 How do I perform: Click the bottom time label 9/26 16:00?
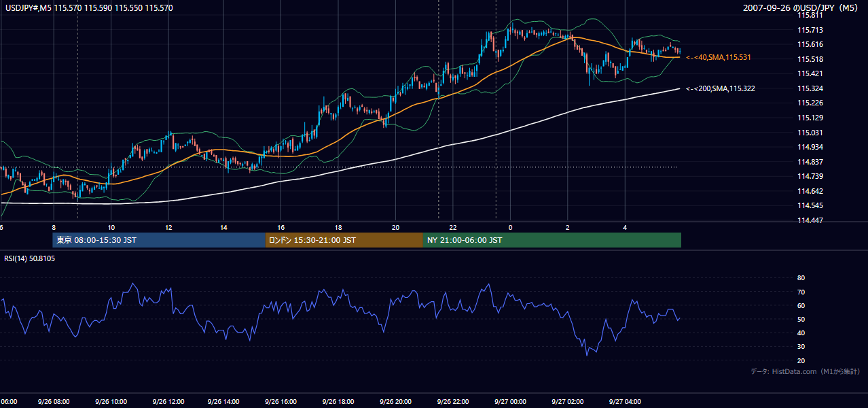pos(281,402)
